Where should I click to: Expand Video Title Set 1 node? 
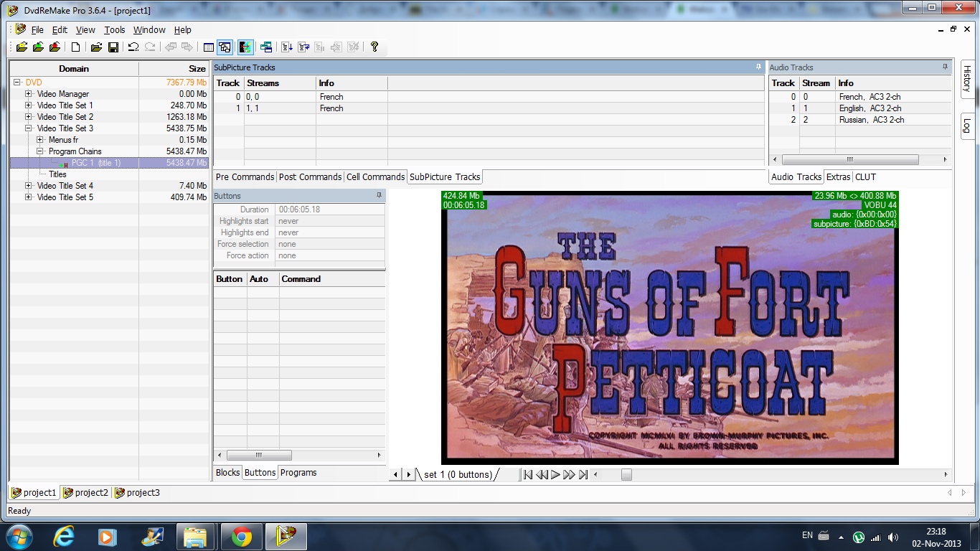click(x=29, y=105)
